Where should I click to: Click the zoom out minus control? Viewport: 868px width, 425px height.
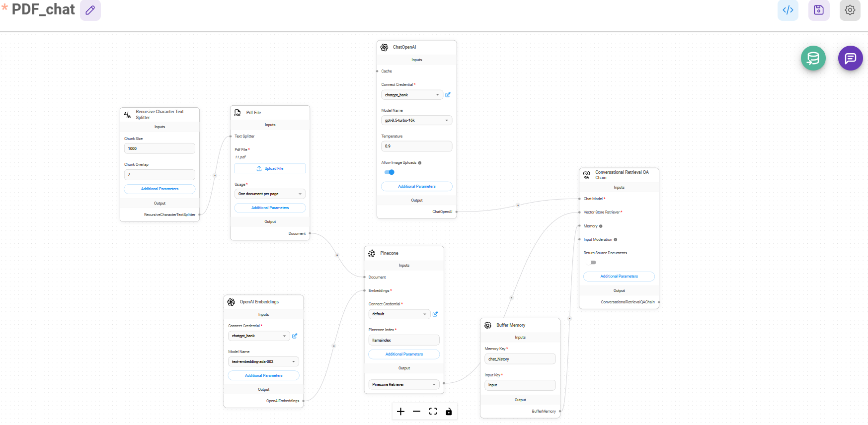[417, 412]
